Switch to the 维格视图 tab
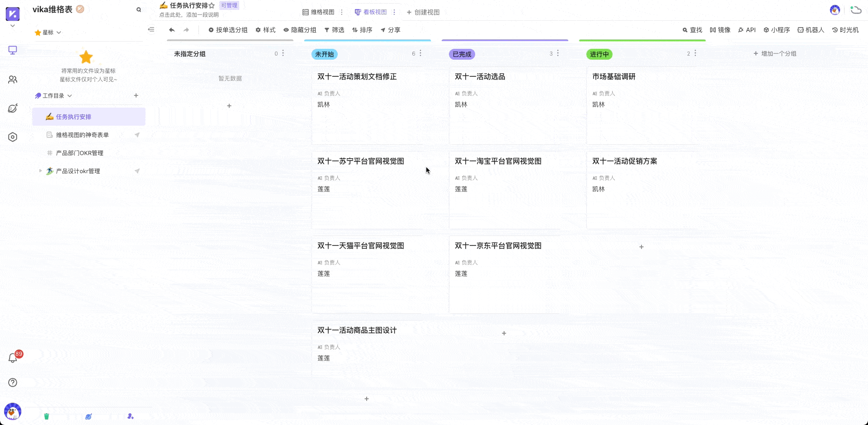 pos(319,12)
